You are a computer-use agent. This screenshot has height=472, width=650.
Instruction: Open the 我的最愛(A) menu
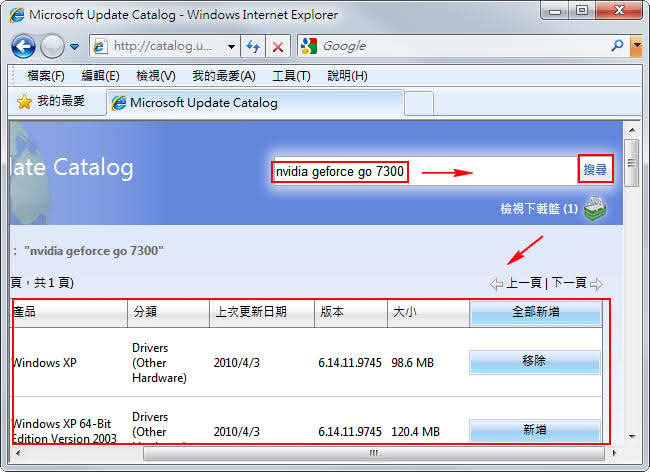(224, 76)
